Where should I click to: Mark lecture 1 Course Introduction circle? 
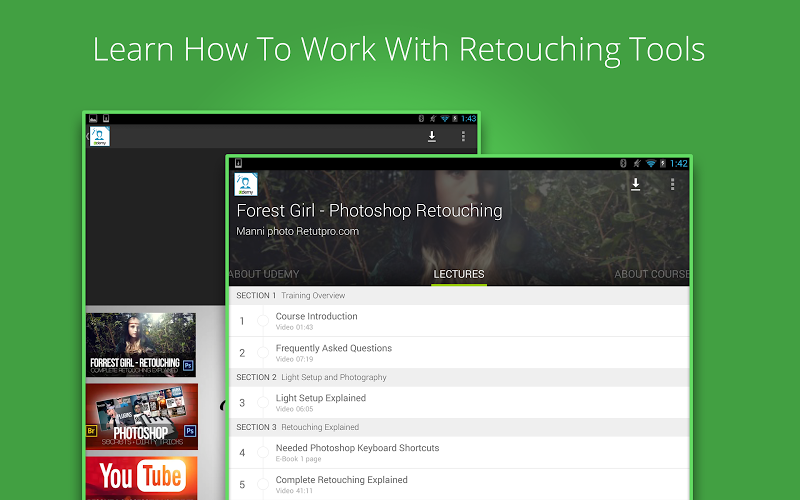tap(263, 320)
